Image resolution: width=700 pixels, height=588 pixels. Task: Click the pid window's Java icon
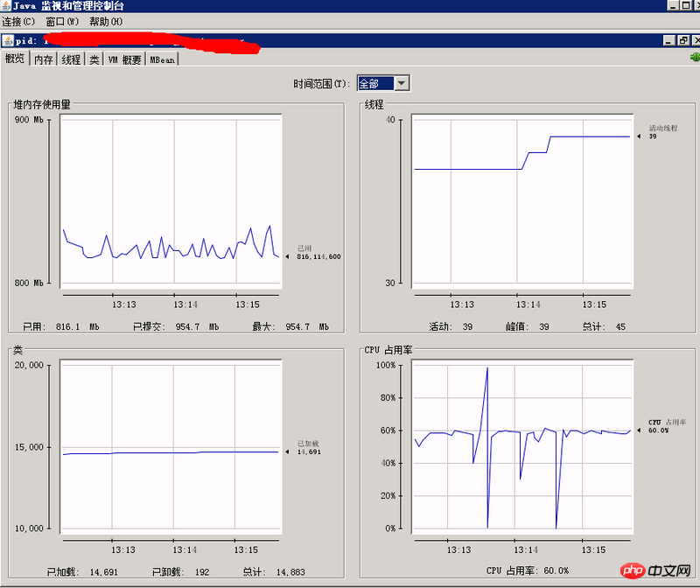(x=7, y=40)
